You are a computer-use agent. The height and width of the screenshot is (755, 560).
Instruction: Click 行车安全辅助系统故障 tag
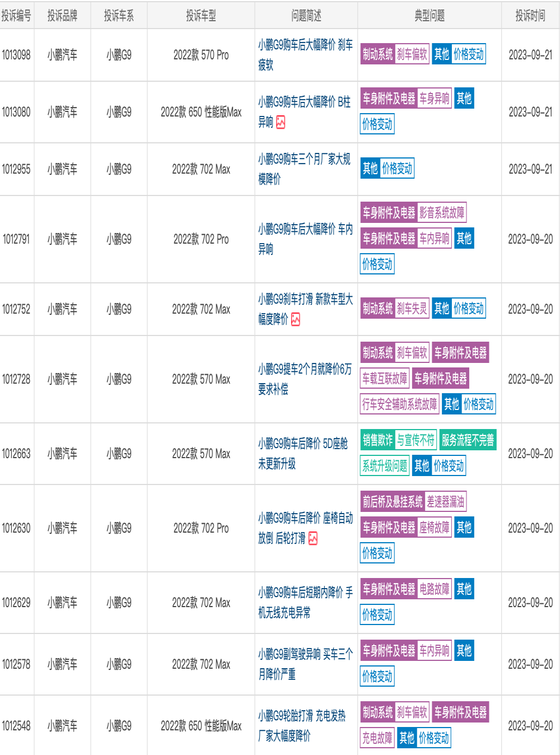tap(400, 404)
